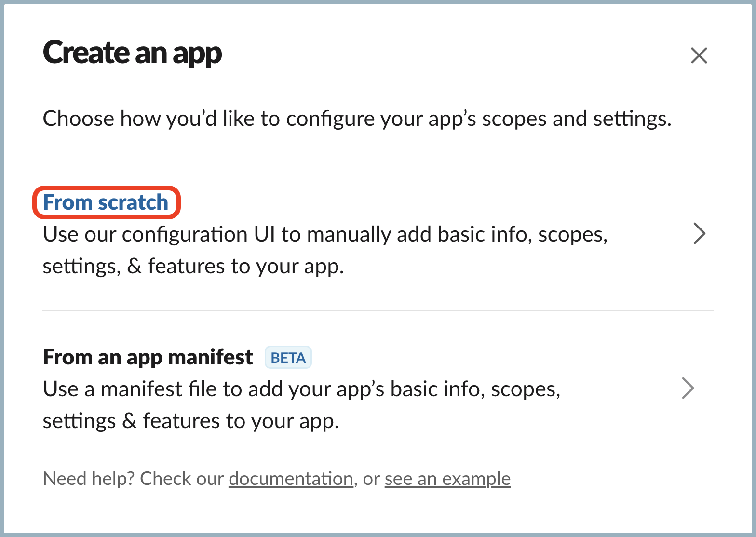Click the word 'scratch' in the highlighted heading
This screenshot has height=537, width=756.
[133, 202]
